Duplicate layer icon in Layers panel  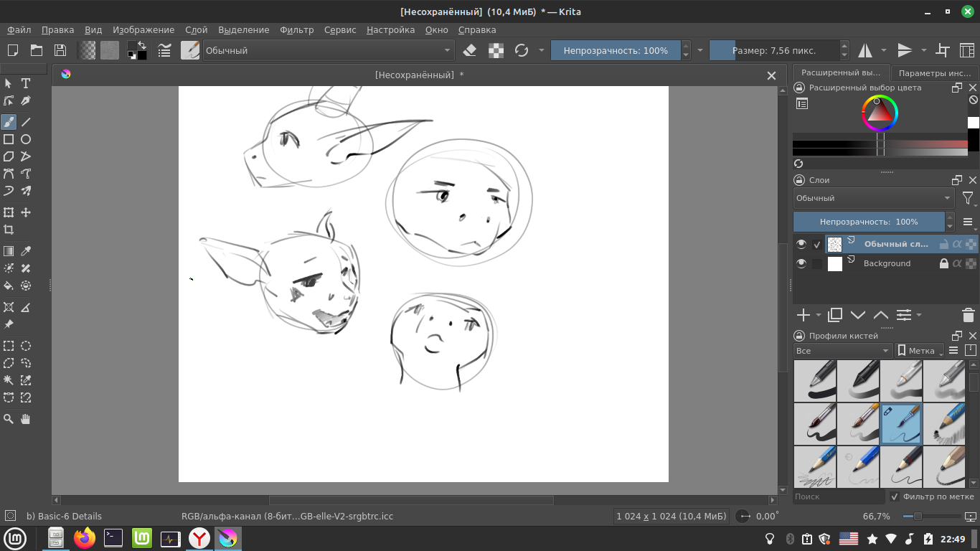click(x=835, y=315)
